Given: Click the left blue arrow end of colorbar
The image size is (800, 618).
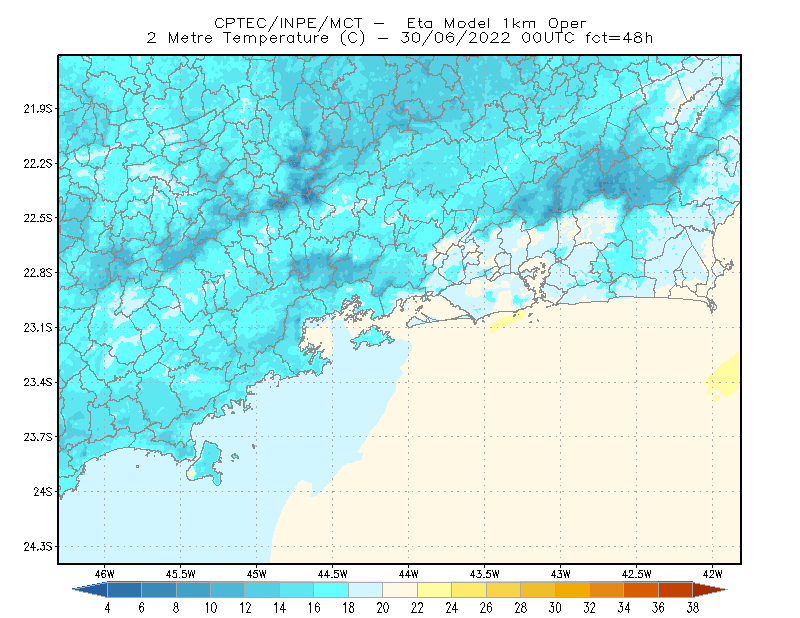Looking at the screenshot, I should [90, 590].
